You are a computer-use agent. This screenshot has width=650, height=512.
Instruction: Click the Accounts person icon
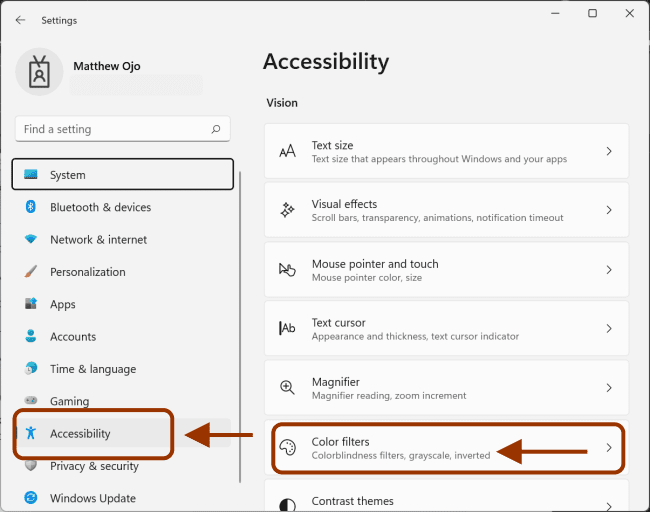point(31,336)
